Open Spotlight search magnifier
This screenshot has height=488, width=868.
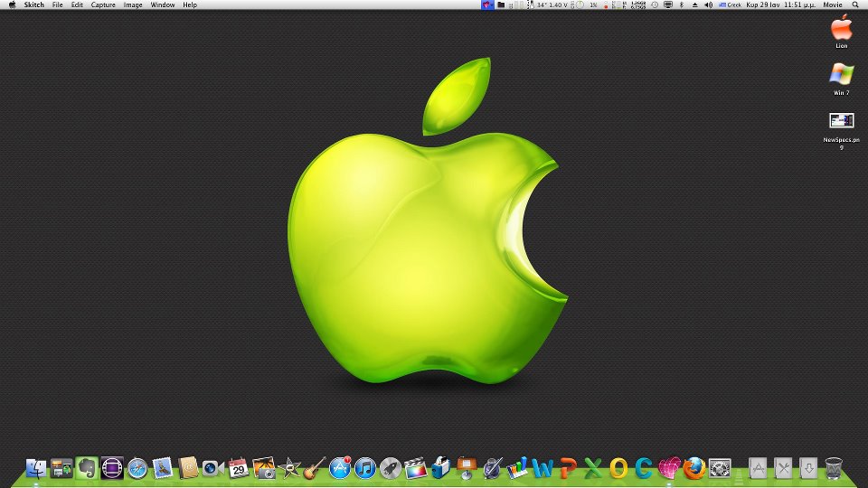point(855,5)
